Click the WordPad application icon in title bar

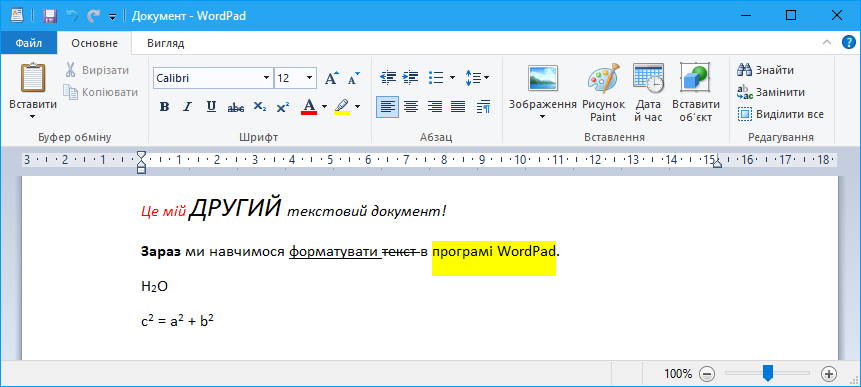point(17,16)
